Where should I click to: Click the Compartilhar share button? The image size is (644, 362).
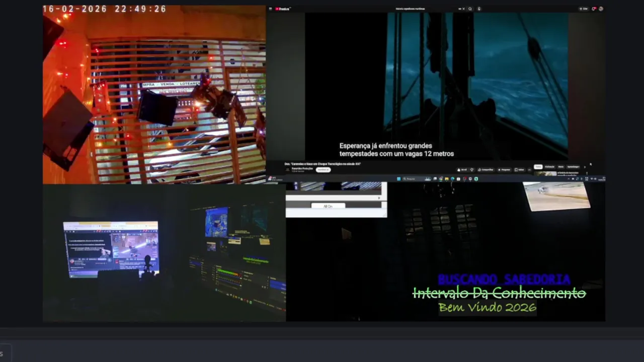coord(485,169)
